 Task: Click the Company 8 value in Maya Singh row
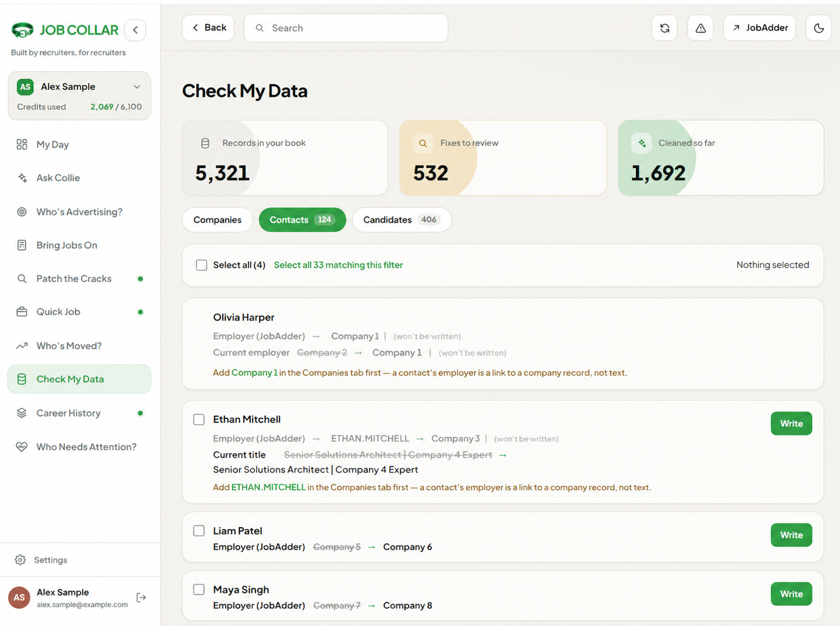[x=408, y=606]
